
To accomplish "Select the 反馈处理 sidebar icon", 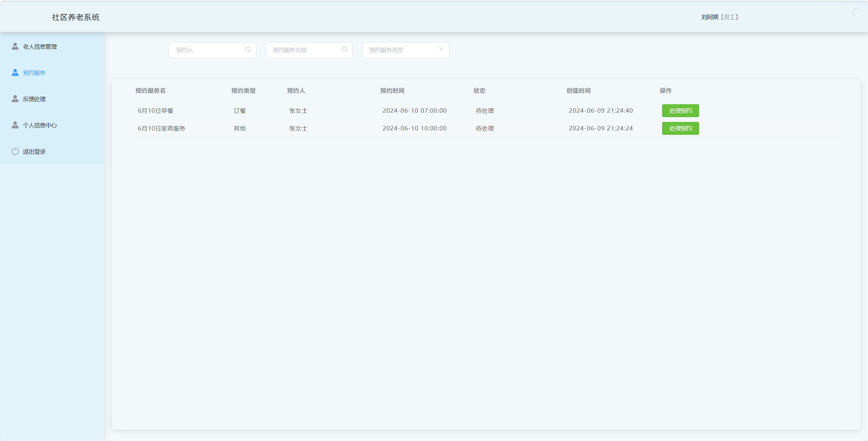I will coord(15,98).
